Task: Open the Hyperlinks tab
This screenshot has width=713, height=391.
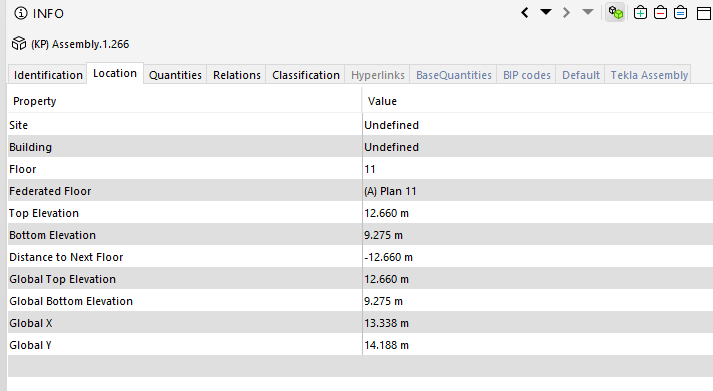Action: (x=377, y=75)
